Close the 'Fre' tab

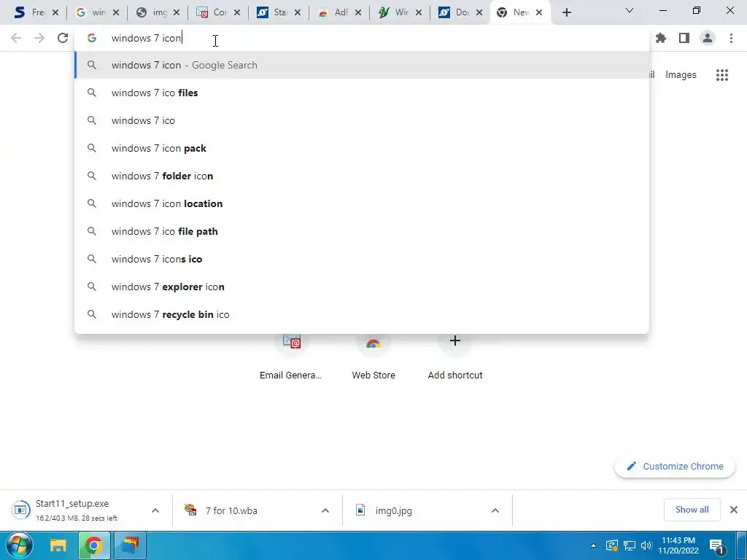point(55,13)
